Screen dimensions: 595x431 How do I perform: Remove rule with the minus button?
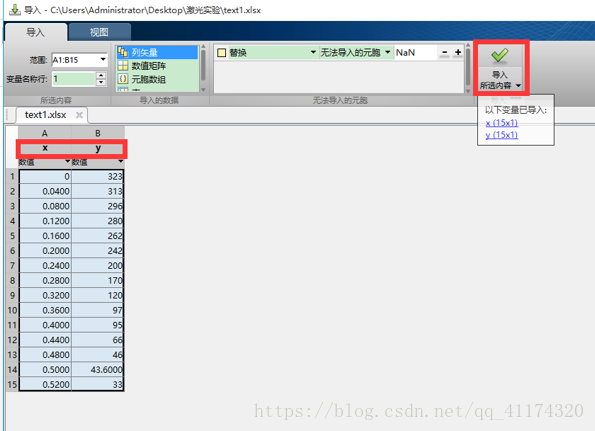[445, 52]
